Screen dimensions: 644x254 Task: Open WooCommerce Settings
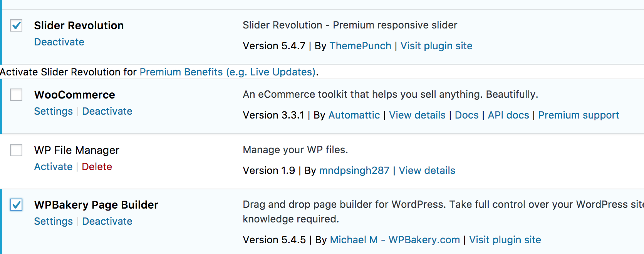tap(53, 111)
